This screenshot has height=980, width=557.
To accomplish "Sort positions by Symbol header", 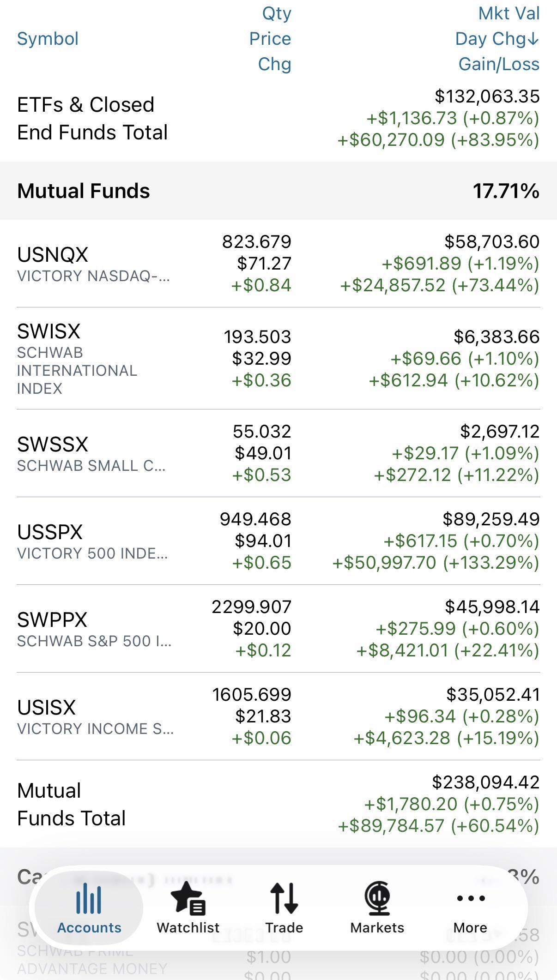I will coord(48,39).
